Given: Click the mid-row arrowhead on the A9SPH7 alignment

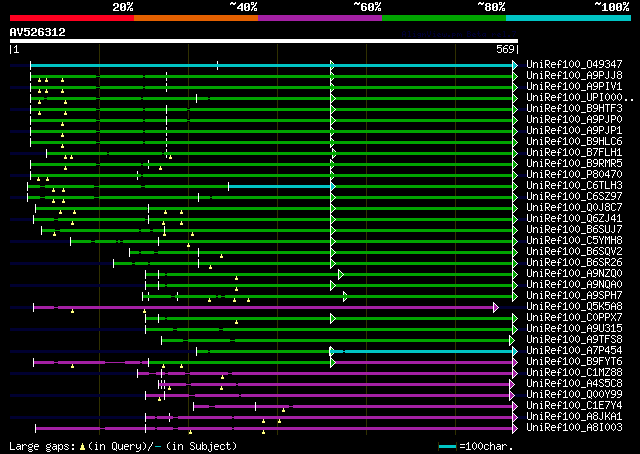Looking at the screenshot, I should (x=345, y=296).
